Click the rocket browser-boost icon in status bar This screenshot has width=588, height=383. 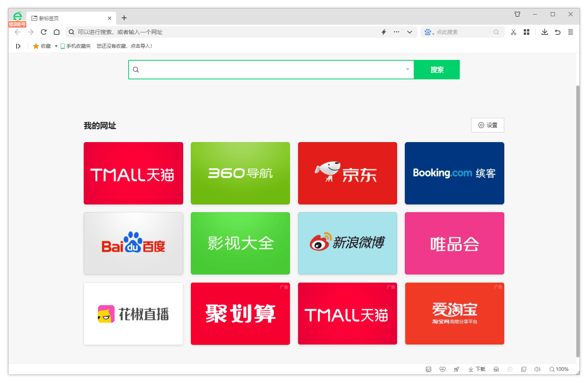pos(457,369)
